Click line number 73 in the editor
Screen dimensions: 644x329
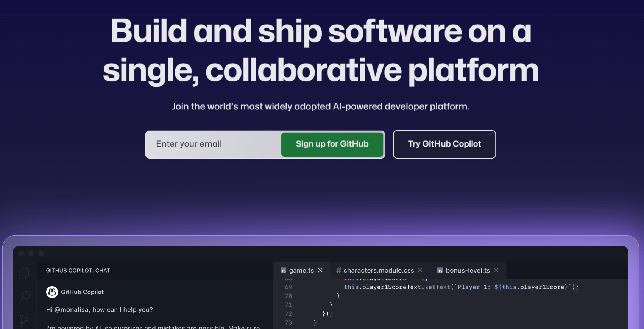point(288,323)
